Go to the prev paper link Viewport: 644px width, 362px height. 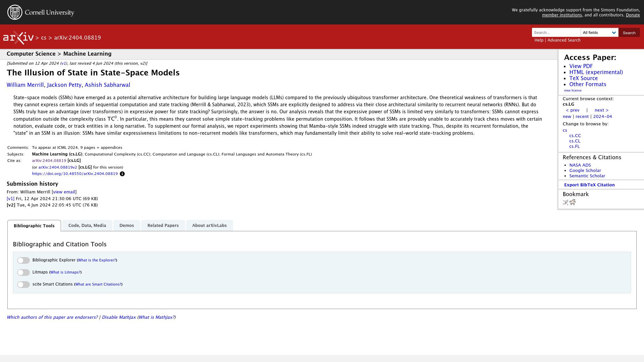pyautogui.click(x=573, y=110)
